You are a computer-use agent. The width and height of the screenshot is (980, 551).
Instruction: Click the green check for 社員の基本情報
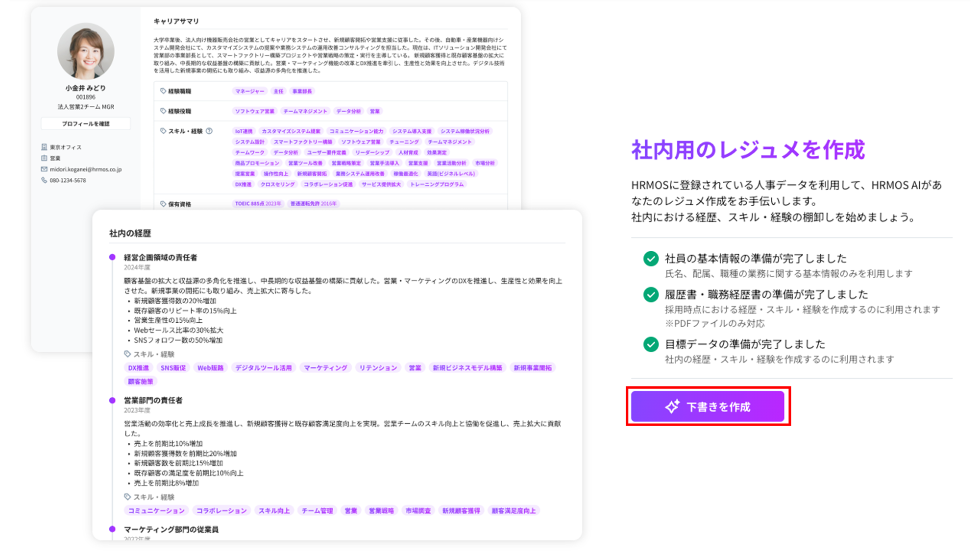tap(651, 259)
